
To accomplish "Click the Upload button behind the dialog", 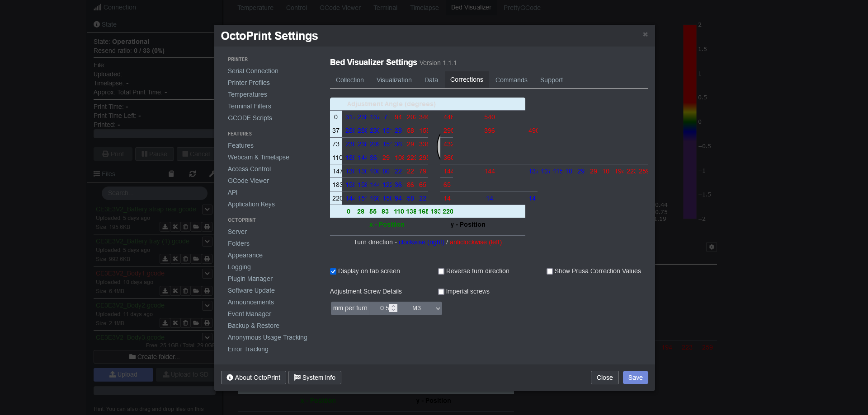I will pyautogui.click(x=123, y=375).
